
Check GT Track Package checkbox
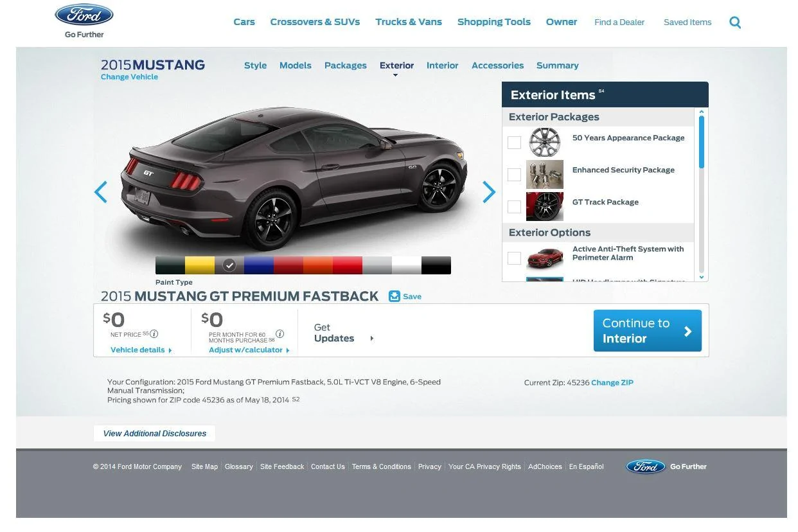[x=514, y=206]
